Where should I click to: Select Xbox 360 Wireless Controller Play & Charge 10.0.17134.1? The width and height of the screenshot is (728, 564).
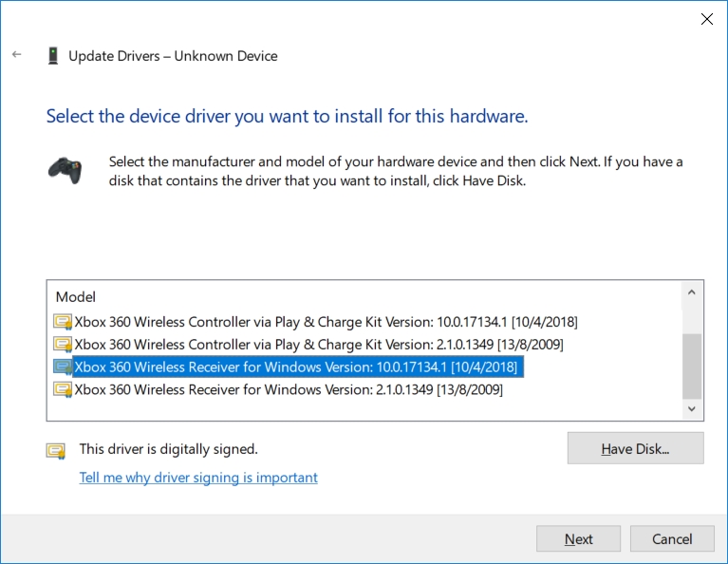click(x=326, y=322)
